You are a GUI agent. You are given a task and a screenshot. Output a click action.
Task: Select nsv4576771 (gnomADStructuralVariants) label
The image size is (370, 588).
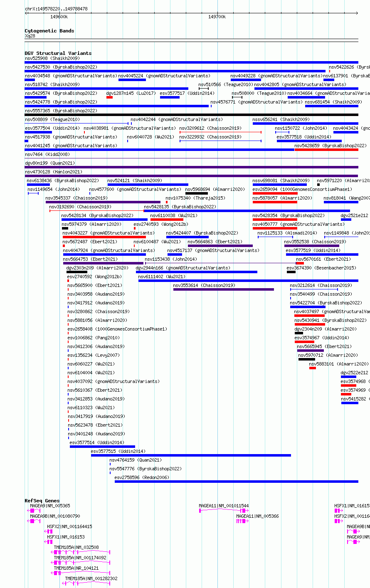(257, 102)
